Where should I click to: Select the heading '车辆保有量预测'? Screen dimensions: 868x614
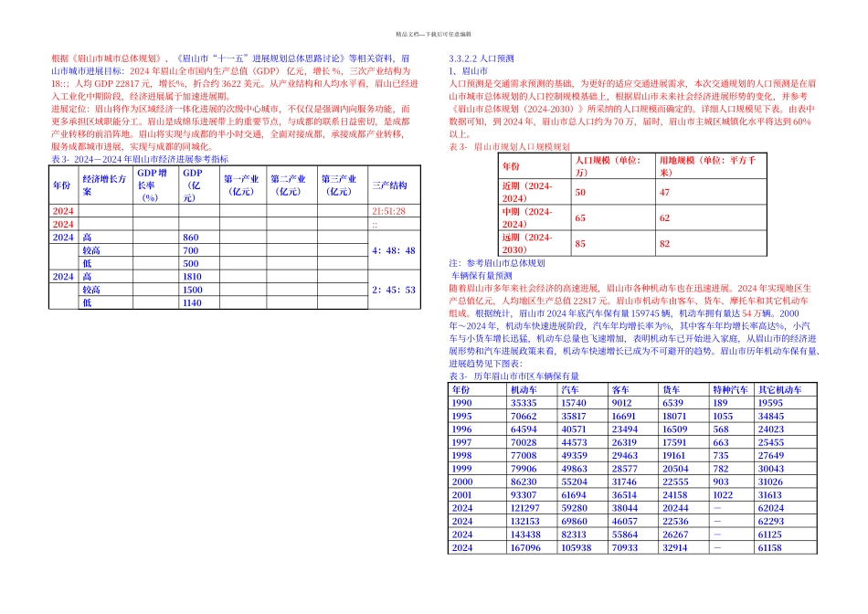tap(482, 276)
